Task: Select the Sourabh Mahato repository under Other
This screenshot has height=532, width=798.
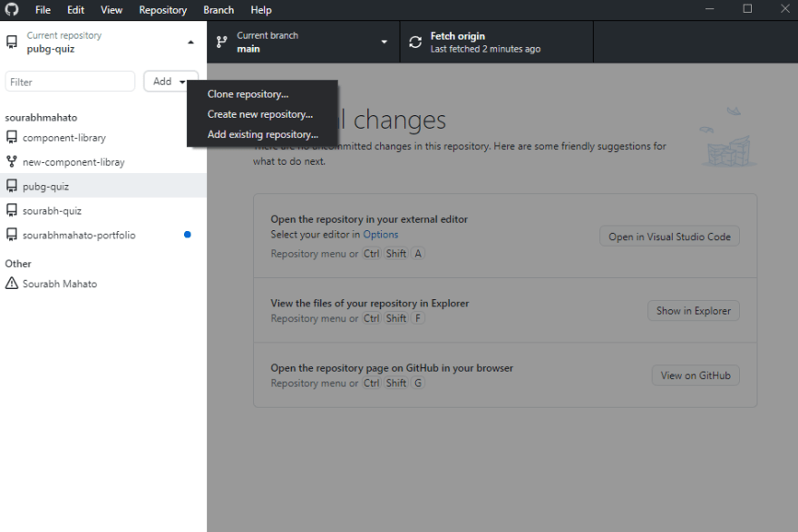Action: 103,284
